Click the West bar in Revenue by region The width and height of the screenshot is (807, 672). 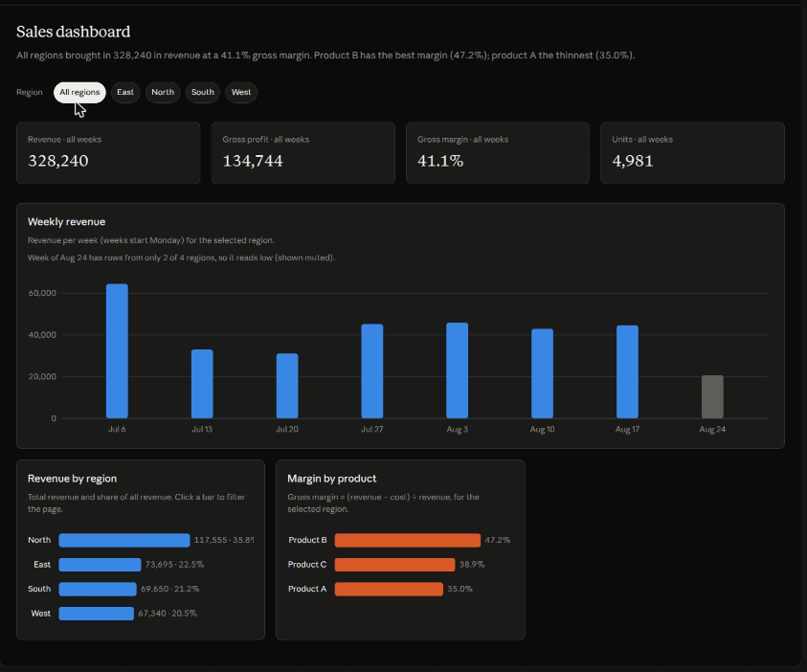[97, 614]
